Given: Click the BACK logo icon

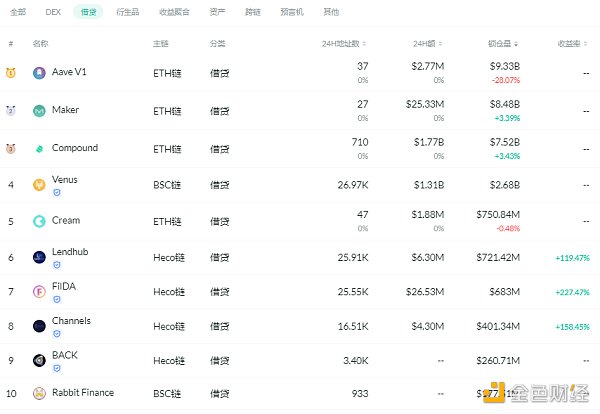Looking at the screenshot, I should pyautogui.click(x=39, y=360).
